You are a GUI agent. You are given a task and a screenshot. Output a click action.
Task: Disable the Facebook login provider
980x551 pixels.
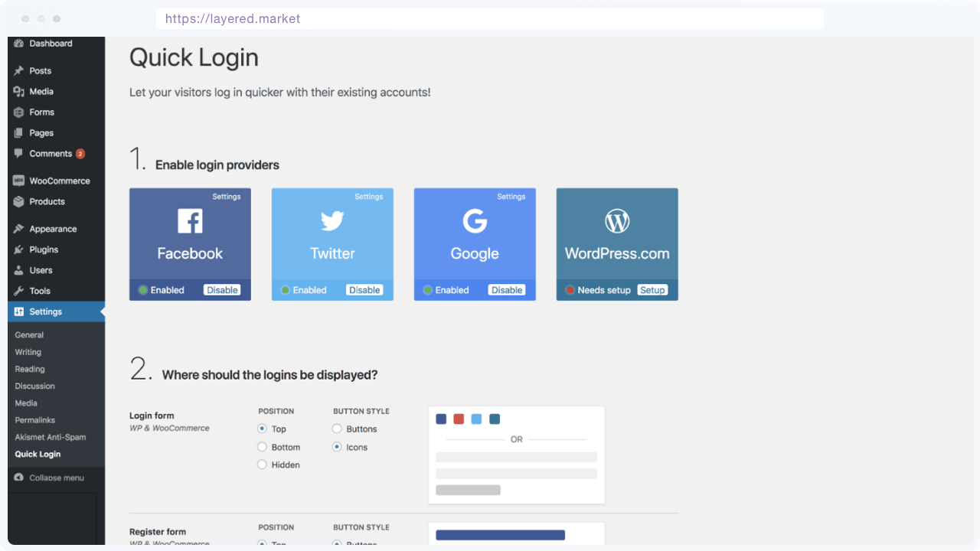pyautogui.click(x=222, y=289)
